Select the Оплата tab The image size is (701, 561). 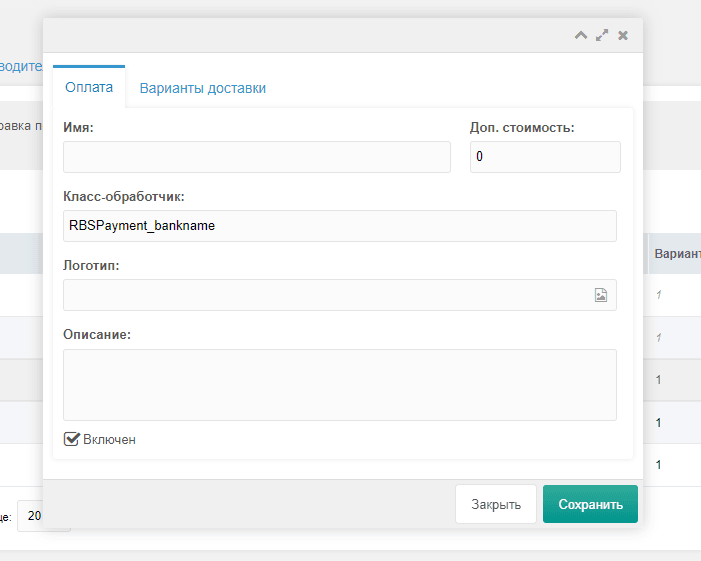(x=89, y=87)
